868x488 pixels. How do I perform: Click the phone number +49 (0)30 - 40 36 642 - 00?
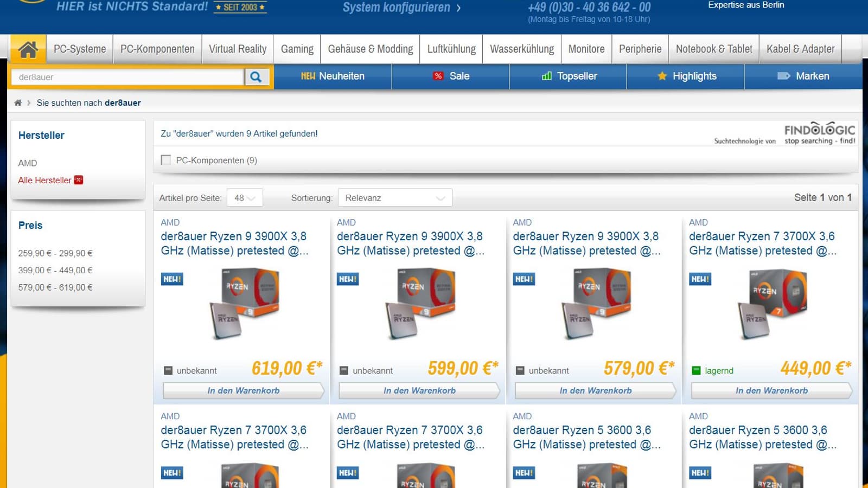tap(589, 7)
